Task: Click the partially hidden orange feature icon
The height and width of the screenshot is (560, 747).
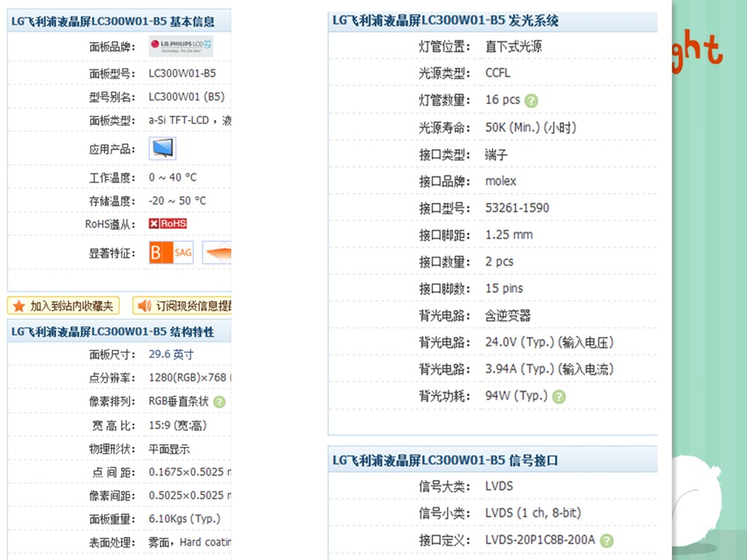Action: pos(217,253)
